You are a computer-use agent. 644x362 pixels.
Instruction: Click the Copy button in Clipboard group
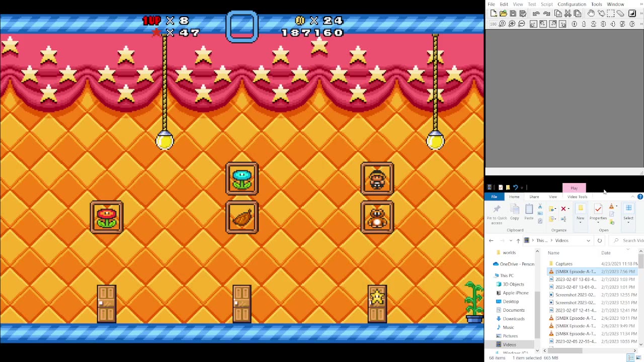click(x=514, y=211)
